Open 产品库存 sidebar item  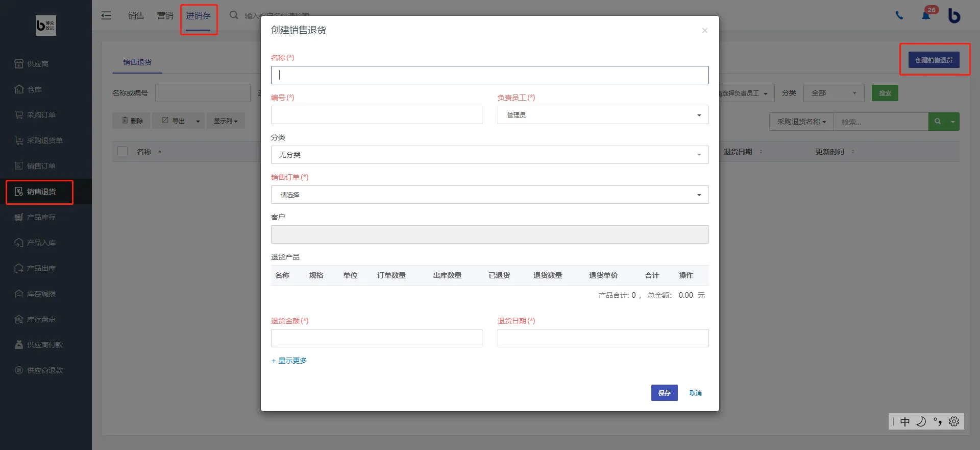tap(35, 217)
